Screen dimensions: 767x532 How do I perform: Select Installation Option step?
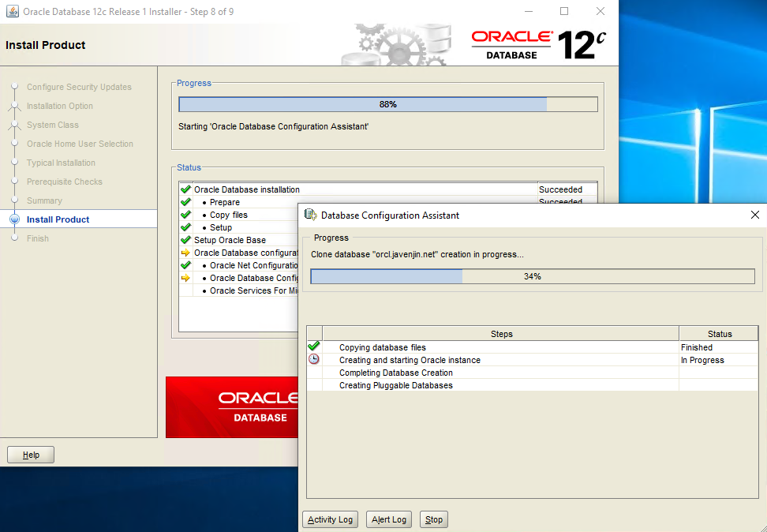click(60, 106)
